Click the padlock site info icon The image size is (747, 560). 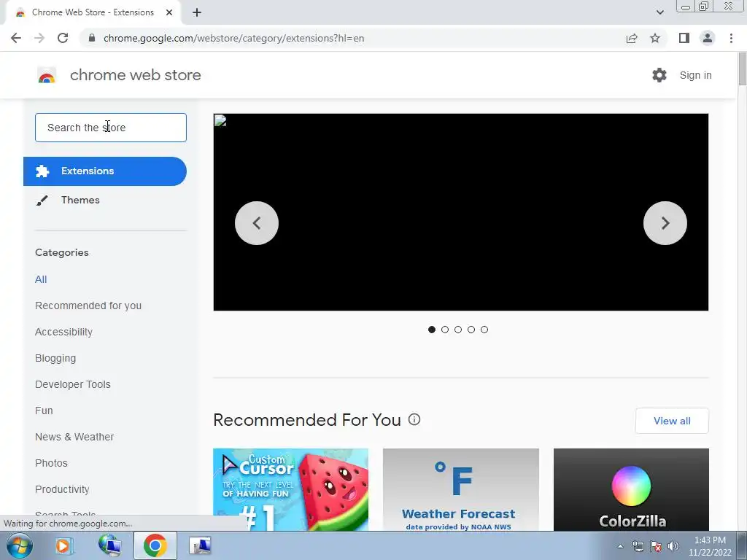pos(92,38)
